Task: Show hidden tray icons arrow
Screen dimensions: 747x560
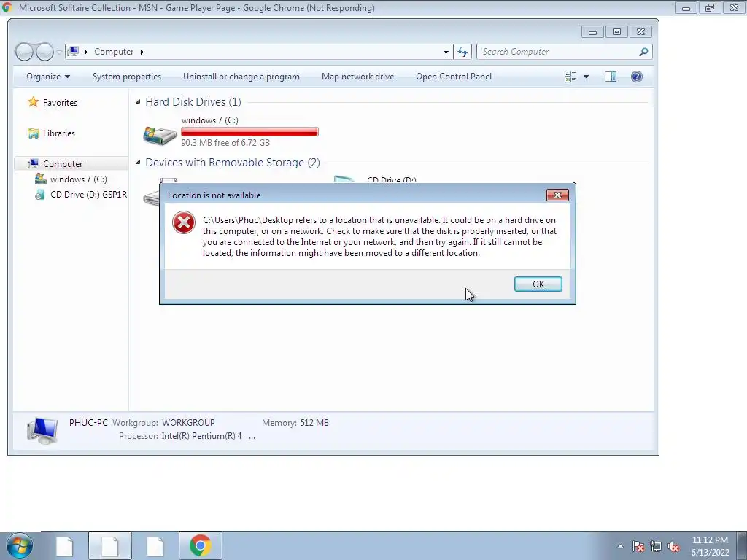Action: tap(620, 546)
